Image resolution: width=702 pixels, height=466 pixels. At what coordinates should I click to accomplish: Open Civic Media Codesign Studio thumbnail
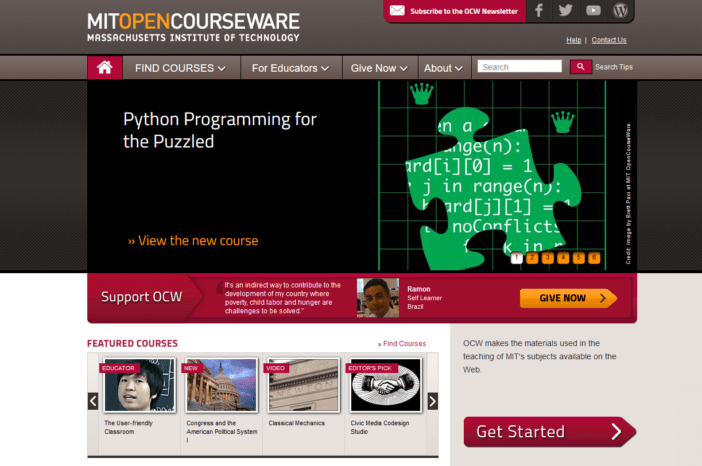385,385
